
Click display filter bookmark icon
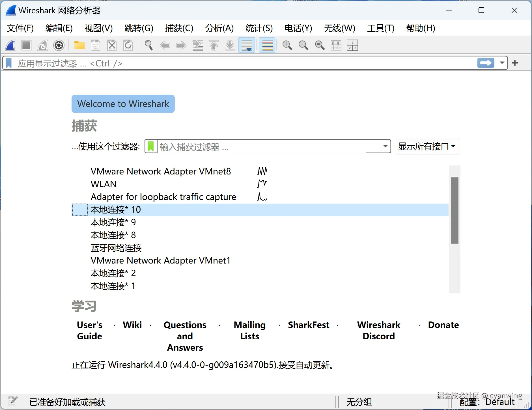click(9, 63)
